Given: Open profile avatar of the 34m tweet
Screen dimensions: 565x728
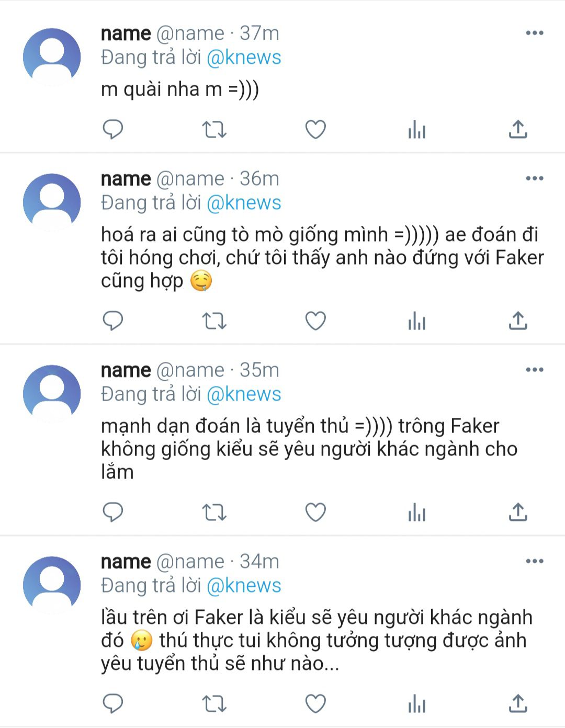Looking at the screenshot, I should [52, 585].
